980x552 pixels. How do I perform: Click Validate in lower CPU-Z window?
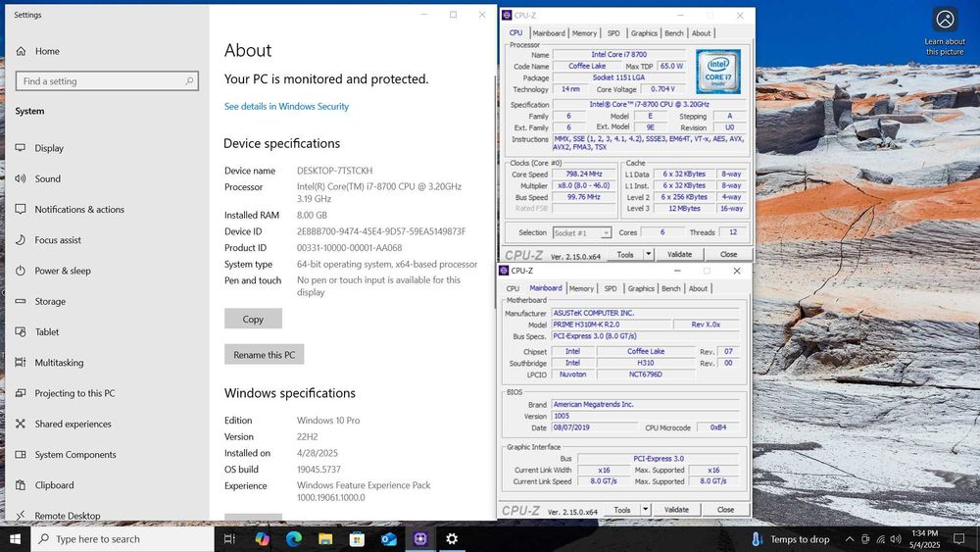point(676,510)
